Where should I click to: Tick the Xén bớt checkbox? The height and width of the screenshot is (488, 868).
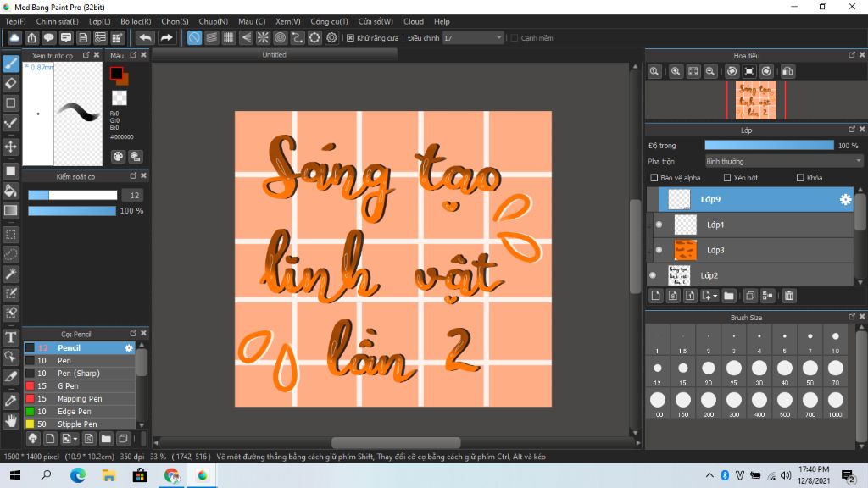[x=727, y=178]
